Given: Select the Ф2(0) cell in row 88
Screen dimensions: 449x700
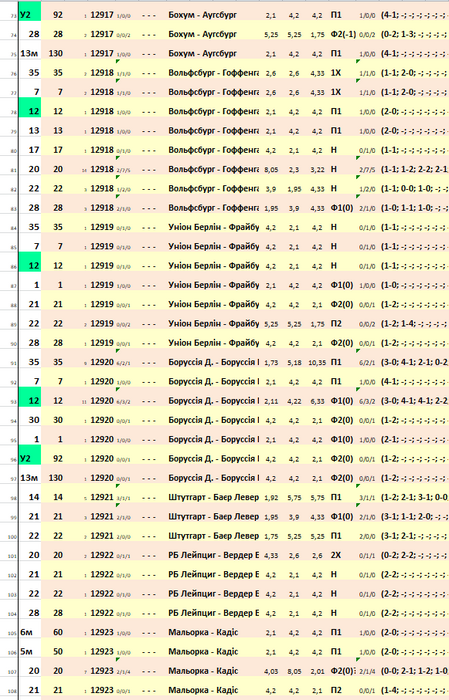Looking at the screenshot, I should coord(343,304).
